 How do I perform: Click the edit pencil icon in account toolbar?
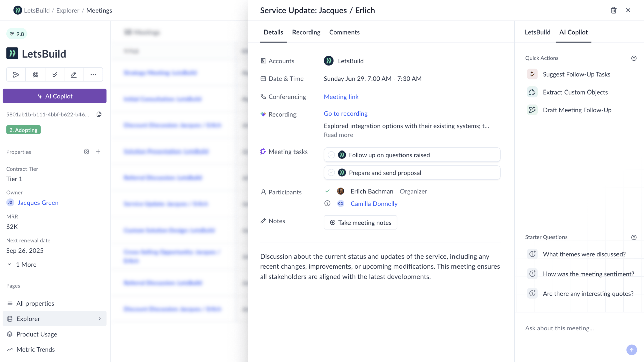[x=74, y=74]
